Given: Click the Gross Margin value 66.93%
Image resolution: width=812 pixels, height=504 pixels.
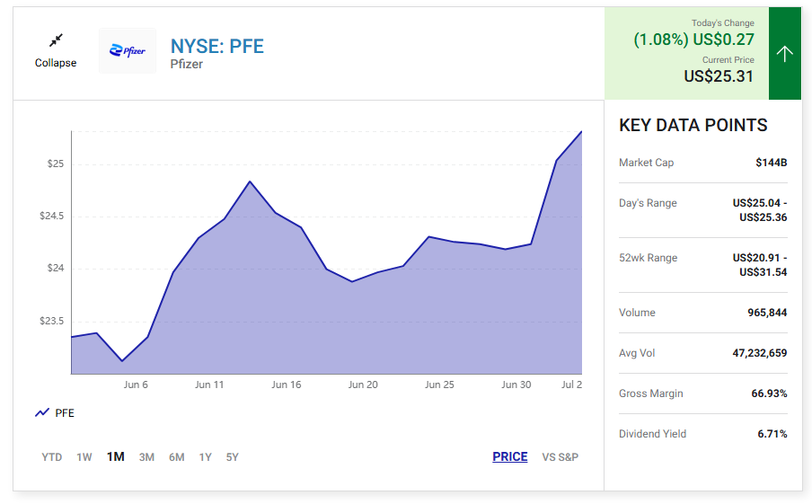Looking at the screenshot, I should (769, 393).
